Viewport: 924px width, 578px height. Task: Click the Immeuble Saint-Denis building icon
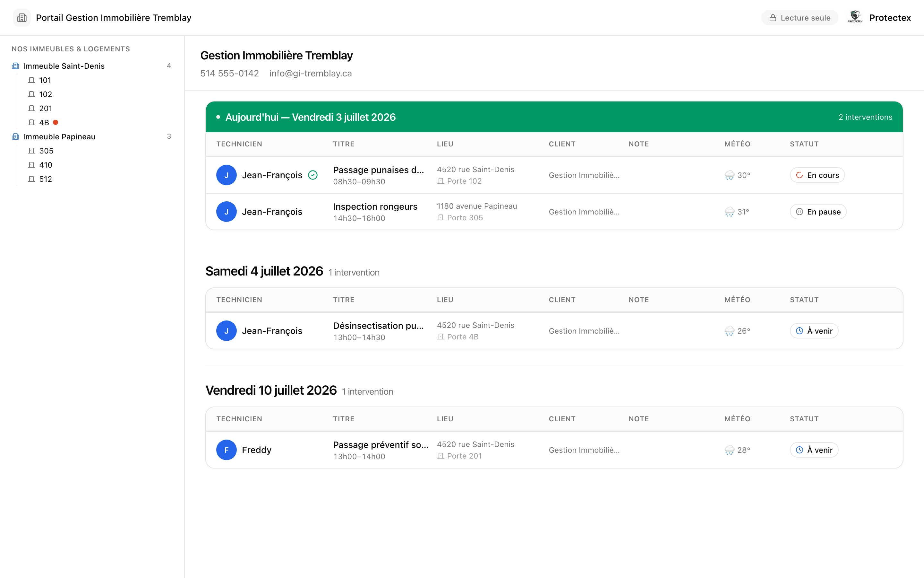tap(15, 66)
